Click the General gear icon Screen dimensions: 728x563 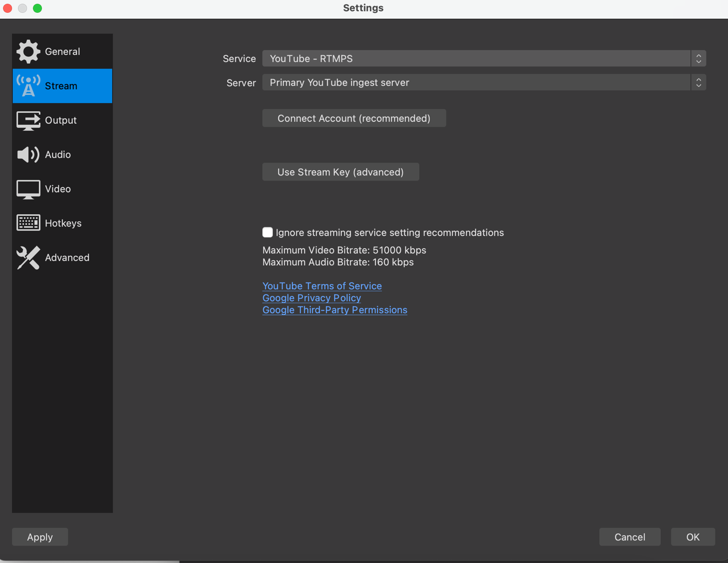click(x=28, y=52)
